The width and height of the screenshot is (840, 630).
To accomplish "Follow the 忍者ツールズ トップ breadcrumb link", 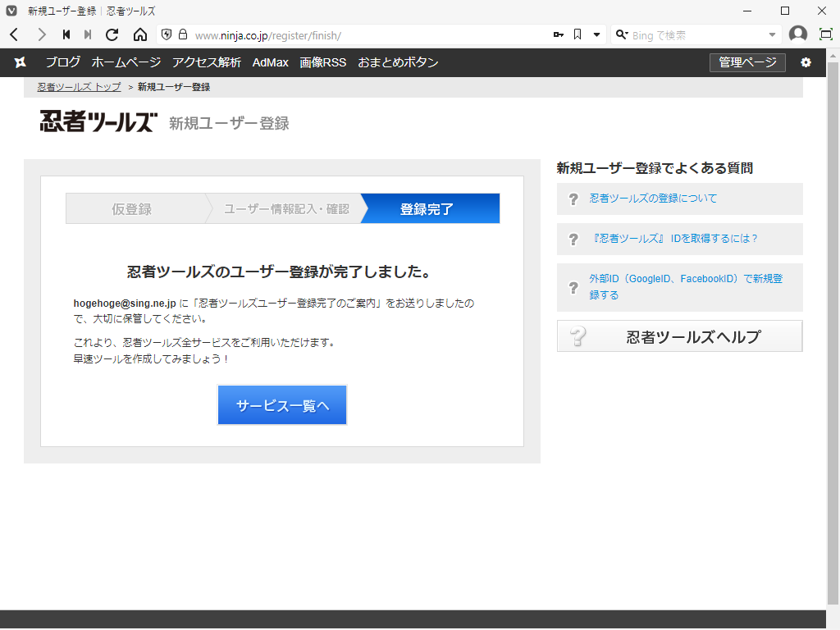I will (80, 87).
